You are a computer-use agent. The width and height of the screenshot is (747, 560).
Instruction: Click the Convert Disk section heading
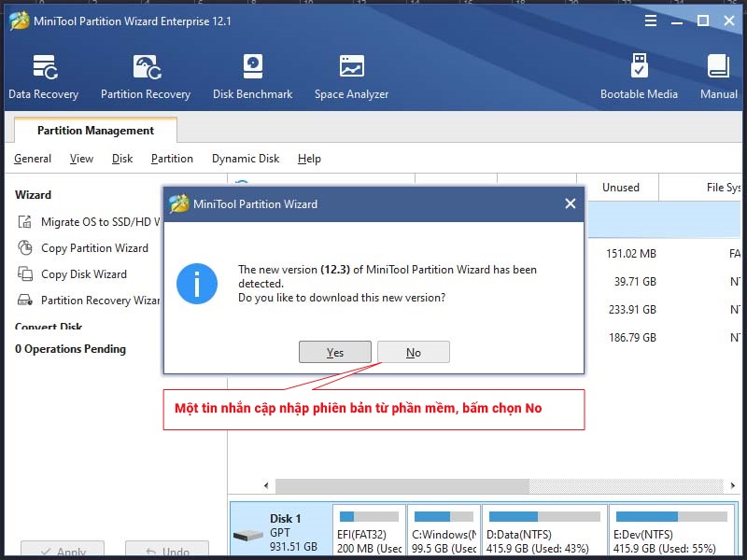click(x=49, y=326)
